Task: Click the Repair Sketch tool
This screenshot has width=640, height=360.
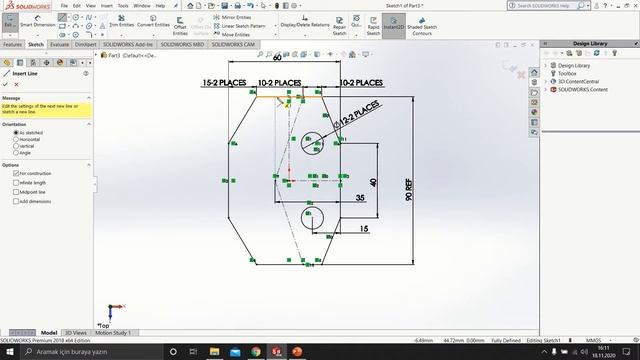Action: coord(339,26)
